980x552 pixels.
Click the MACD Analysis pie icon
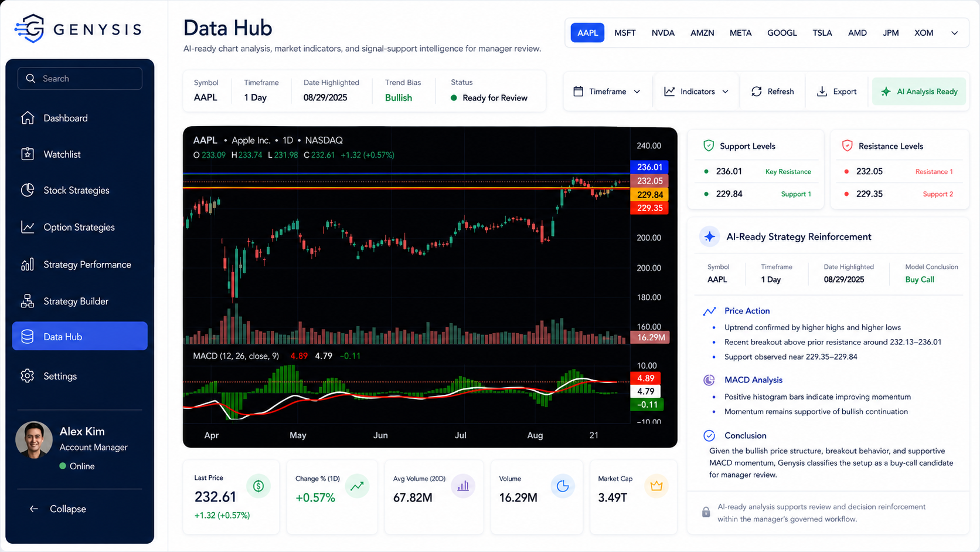[x=709, y=380]
